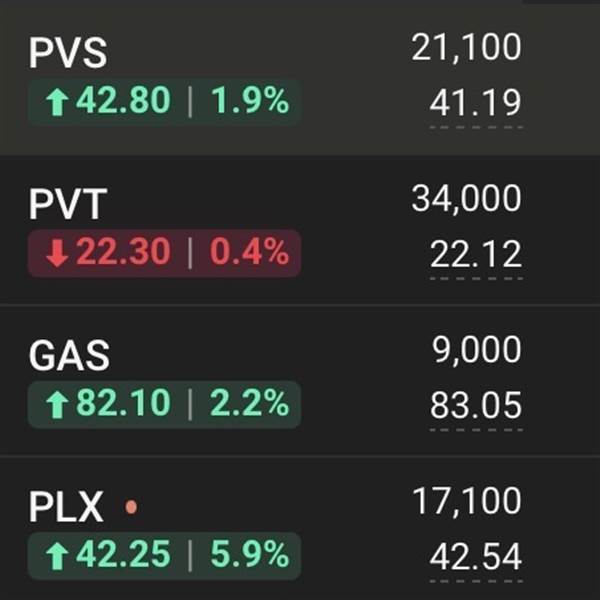This screenshot has width=600, height=600.
Task: Click the PVS volume 21,100
Action: point(466,48)
